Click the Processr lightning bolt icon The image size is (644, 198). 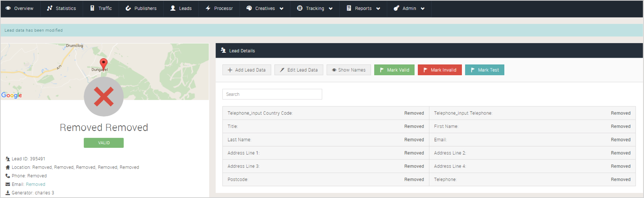click(208, 8)
